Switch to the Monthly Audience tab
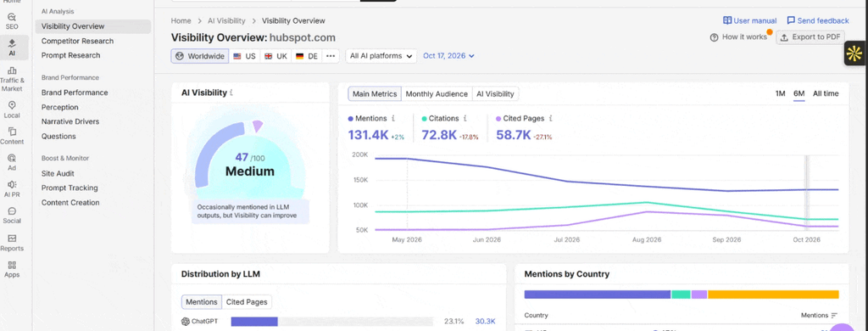Viewport: 868px width, 331px height. point(437,93)
